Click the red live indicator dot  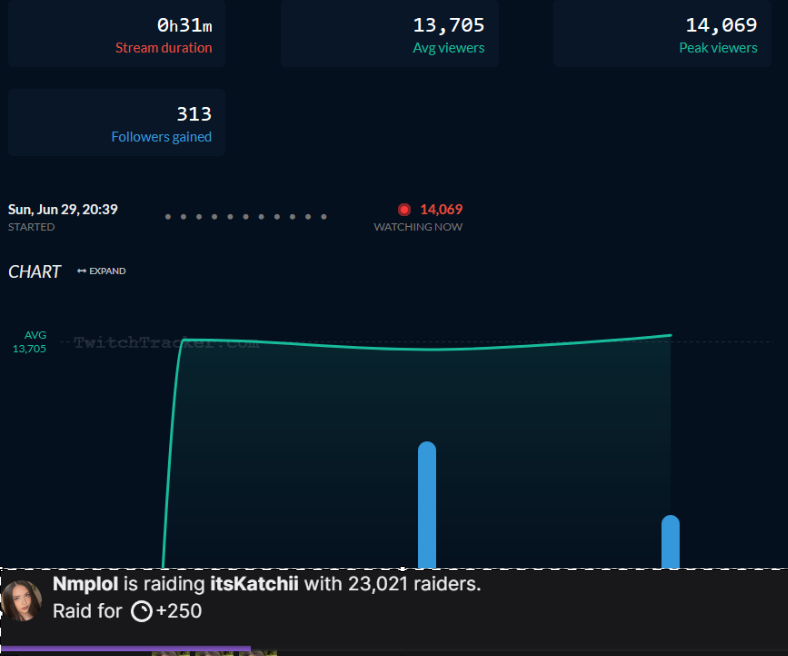[x=404, y=209]
